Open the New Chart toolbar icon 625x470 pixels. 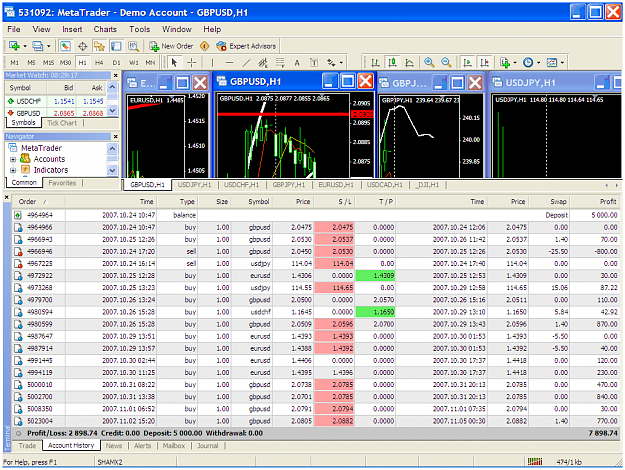tap(14, 46)
